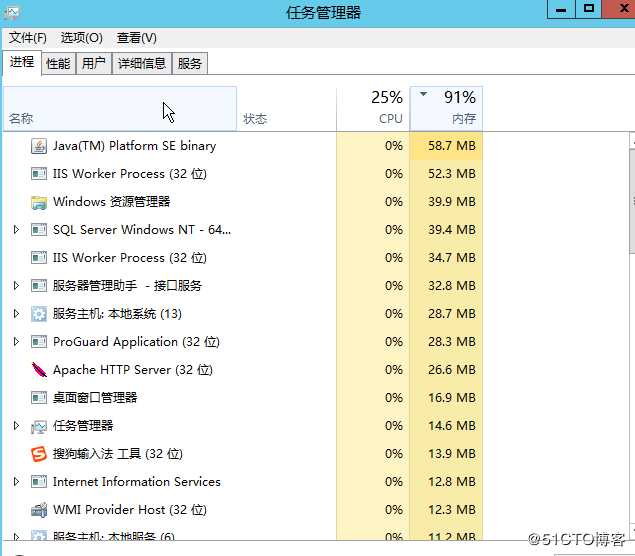This screenshot has height=556, width=635.
Task: Click the 16.9 MB memory value
Action: [x=452, y=398]
